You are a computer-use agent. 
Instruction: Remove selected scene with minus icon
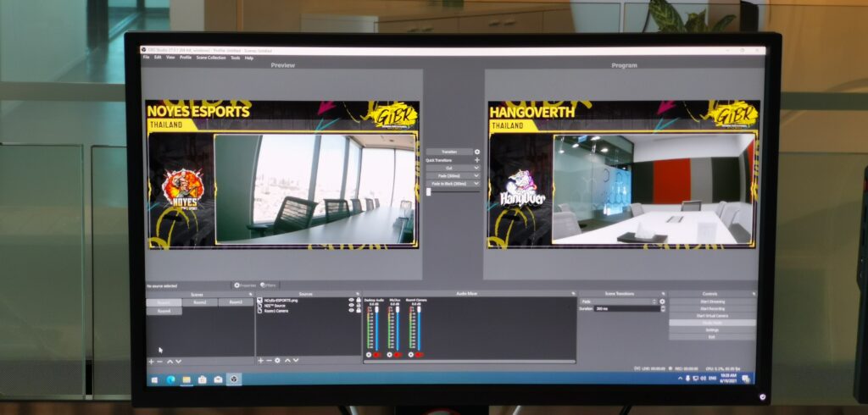pos(160,362)
